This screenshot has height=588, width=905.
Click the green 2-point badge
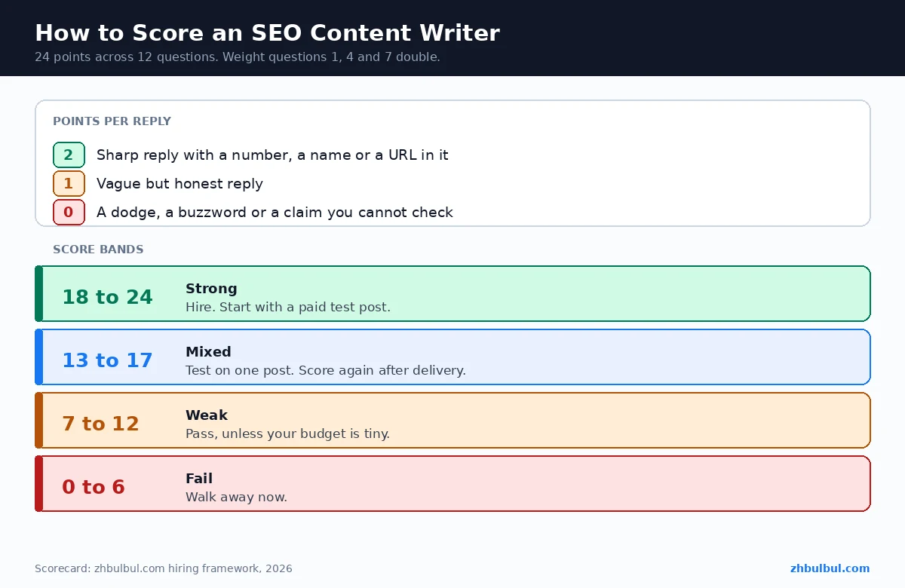pyautogui.click(x=69, y=155)
